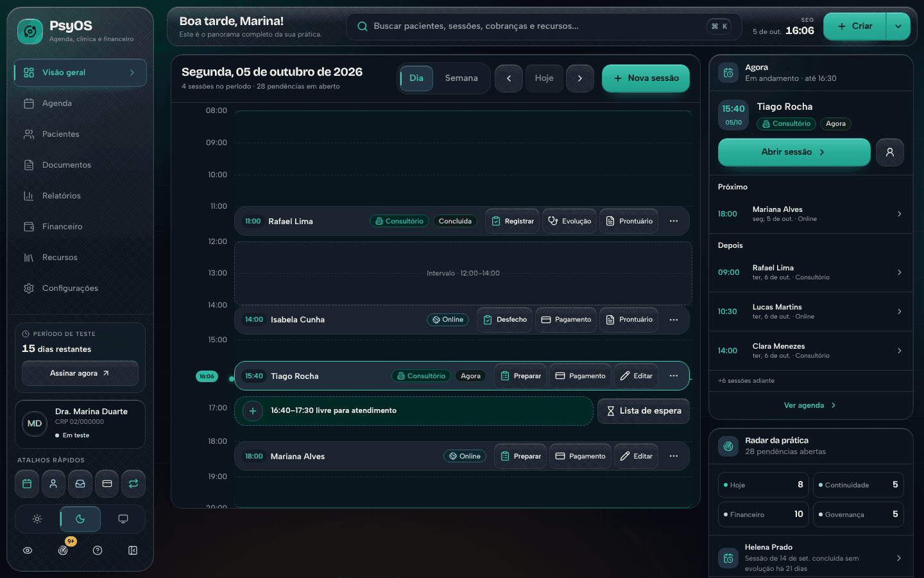This screenshot has height=578, width=924.
Task: Click Prontuário for Isabela Cunha session
Action: pyautogui.click(x=629, y=319)
